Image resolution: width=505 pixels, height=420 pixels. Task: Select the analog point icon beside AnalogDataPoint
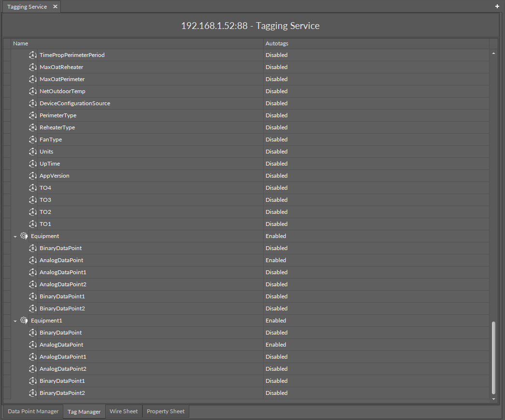point(32,260)
